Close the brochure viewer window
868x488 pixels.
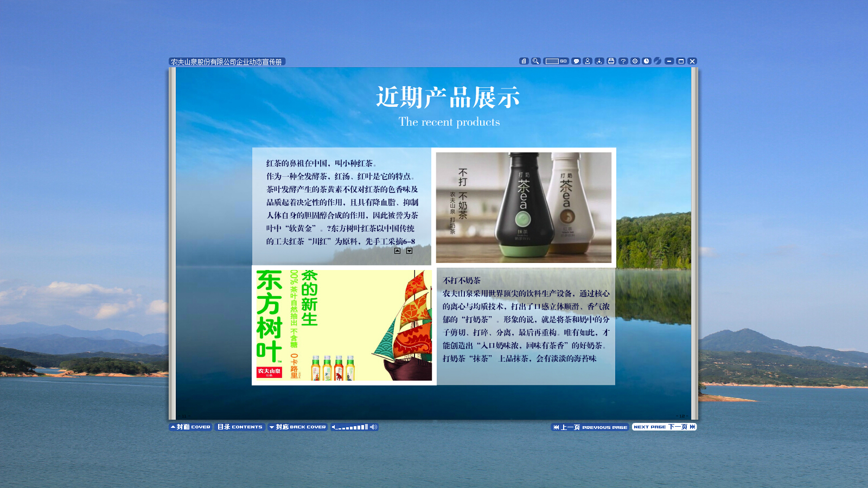tap(692, 61)
